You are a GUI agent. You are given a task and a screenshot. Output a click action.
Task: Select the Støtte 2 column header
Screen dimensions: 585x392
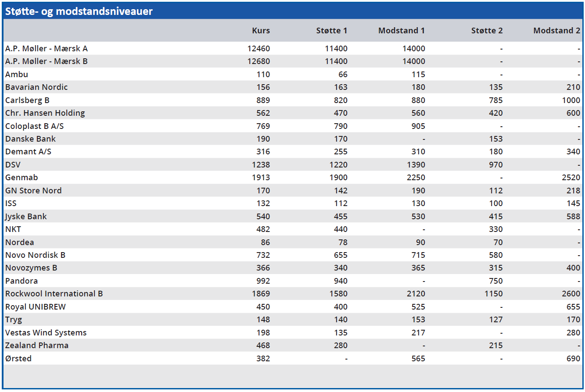487,31
